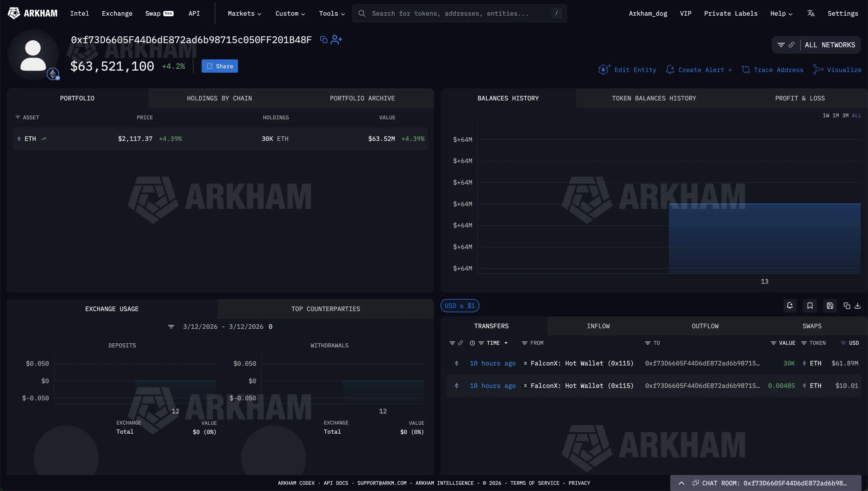This screenshot has width=868, height=491.
Task: Open the ALL NETWORKS selector
Action: [x=830, y=45]
